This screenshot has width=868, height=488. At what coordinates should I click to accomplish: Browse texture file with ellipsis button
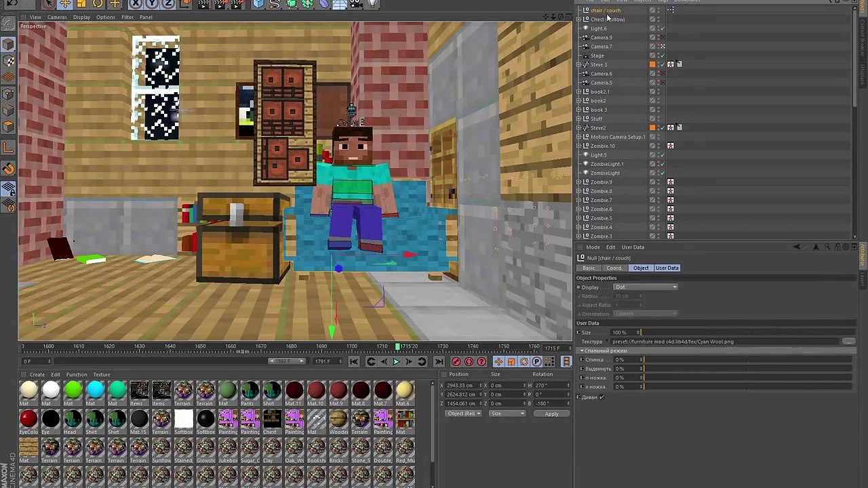point(848,342)
